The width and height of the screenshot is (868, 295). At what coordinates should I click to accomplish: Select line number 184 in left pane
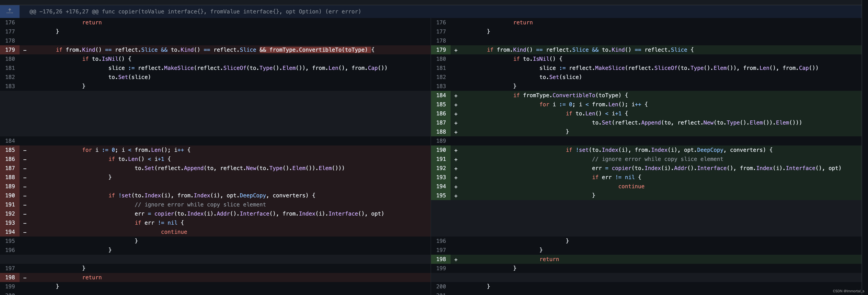10,141
